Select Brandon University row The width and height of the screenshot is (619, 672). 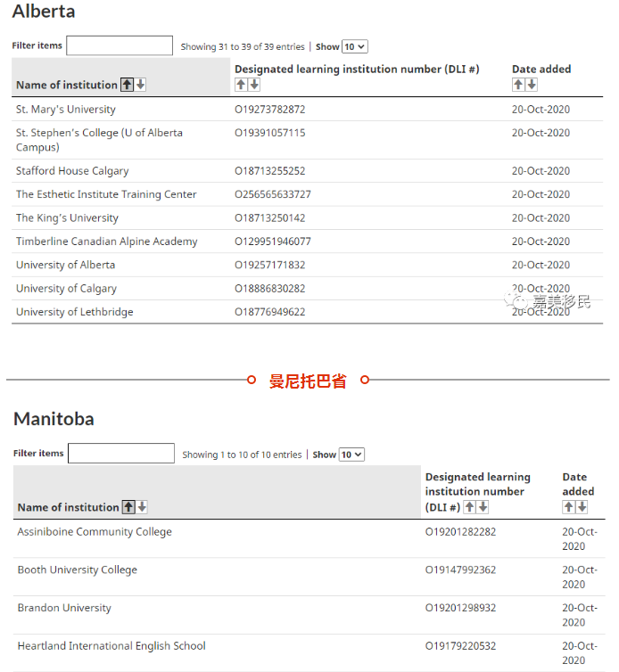[x=64, y=608]
